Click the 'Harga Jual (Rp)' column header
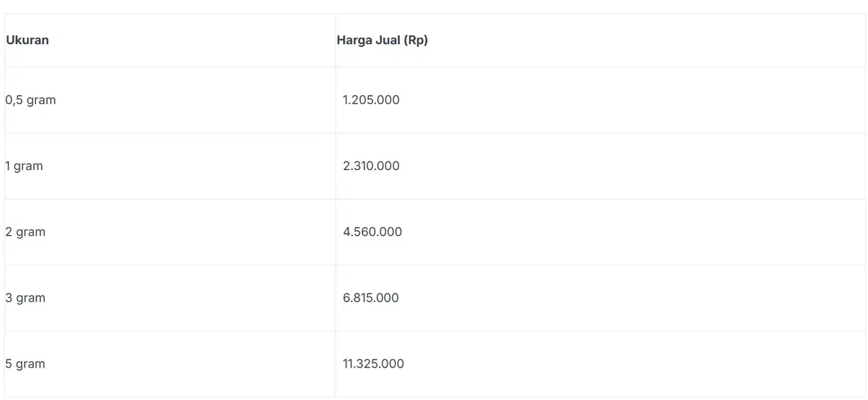 pyautogui.click(x=382, y=41)
